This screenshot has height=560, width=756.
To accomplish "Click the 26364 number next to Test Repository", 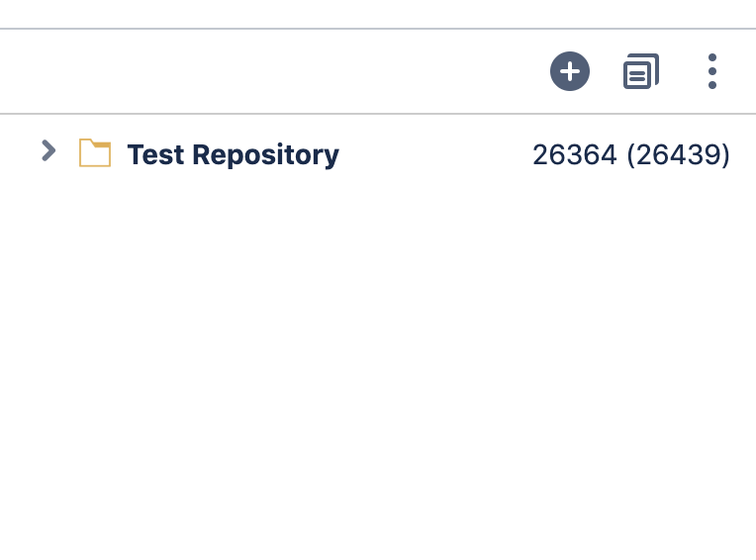I will 574,154.
